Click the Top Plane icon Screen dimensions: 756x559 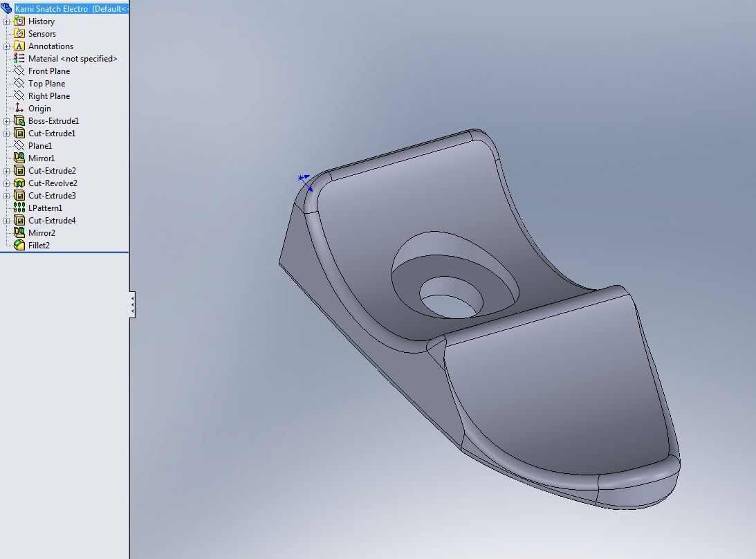pos(19,84)
